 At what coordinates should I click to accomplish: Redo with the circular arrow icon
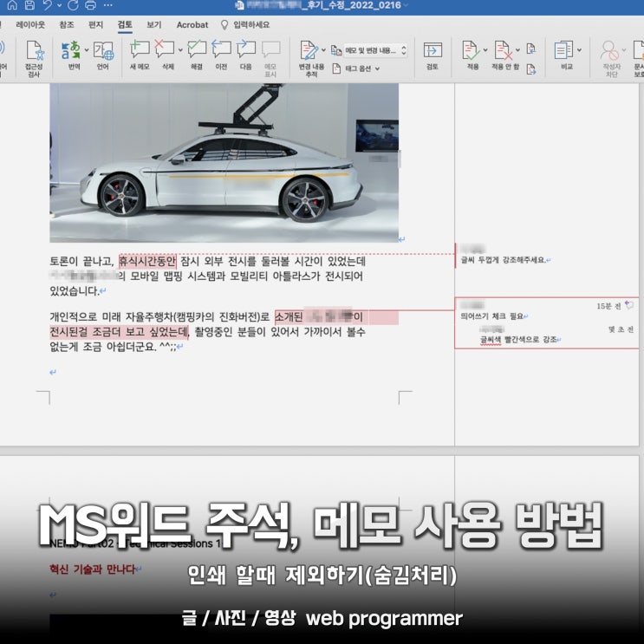pos(73,5)
